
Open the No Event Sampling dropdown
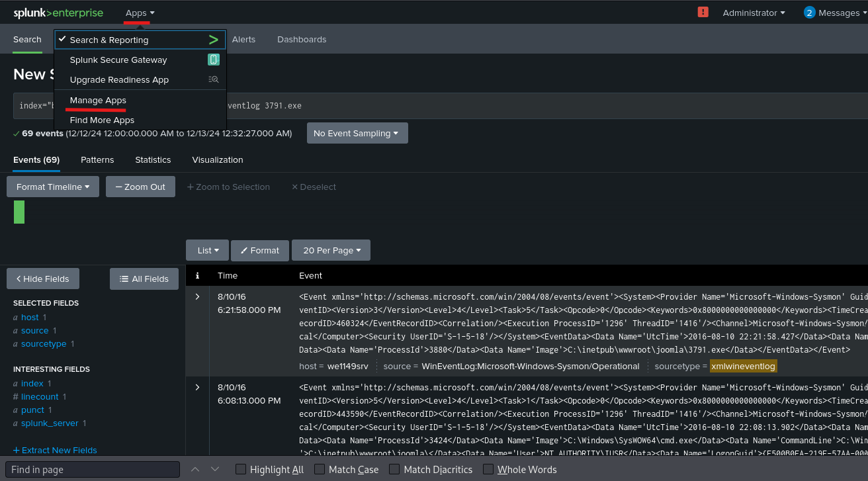pyautogui.click(x=357, y=133)
